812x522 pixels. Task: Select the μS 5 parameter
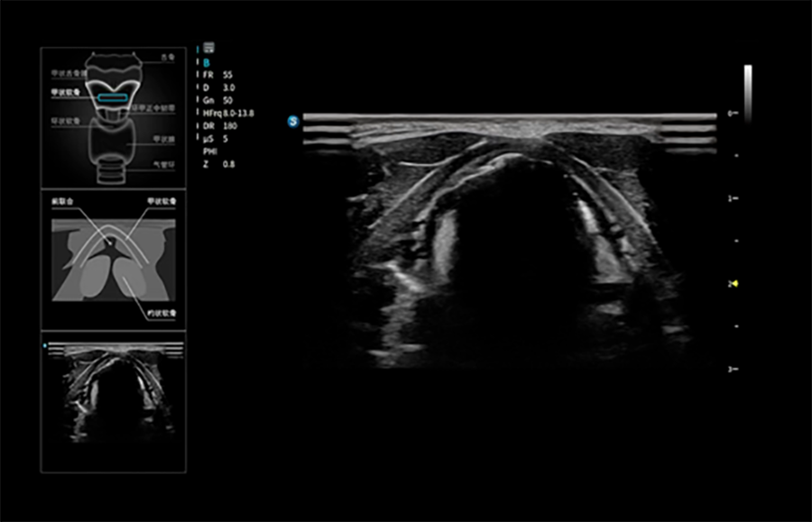click(x=216, y=139)
